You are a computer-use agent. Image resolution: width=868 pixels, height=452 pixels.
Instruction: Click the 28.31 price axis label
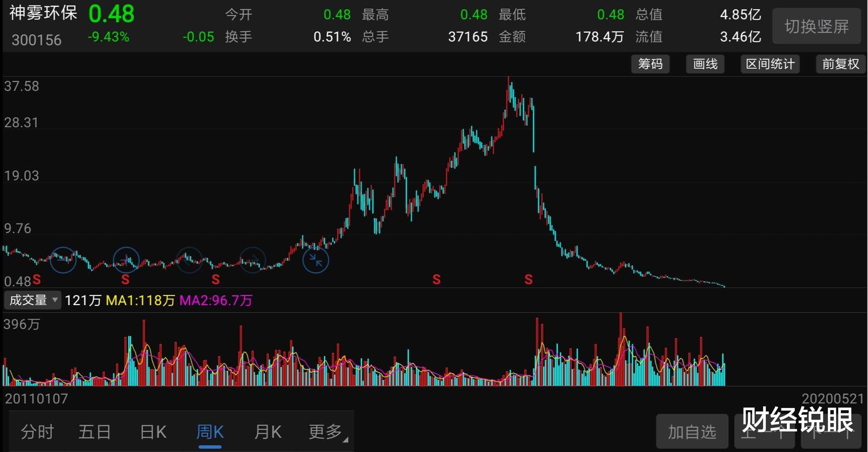pos(21,123)
